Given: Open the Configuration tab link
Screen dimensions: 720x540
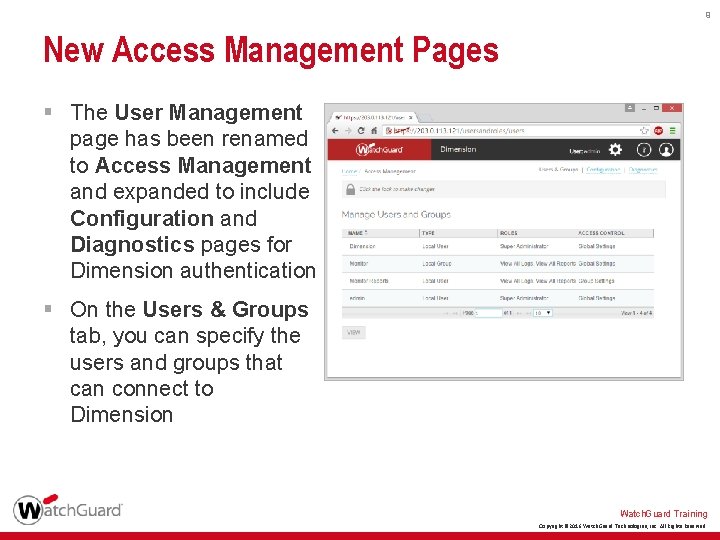Looking at the screenshot, I should pyautogui.click(x=603, y=169).
